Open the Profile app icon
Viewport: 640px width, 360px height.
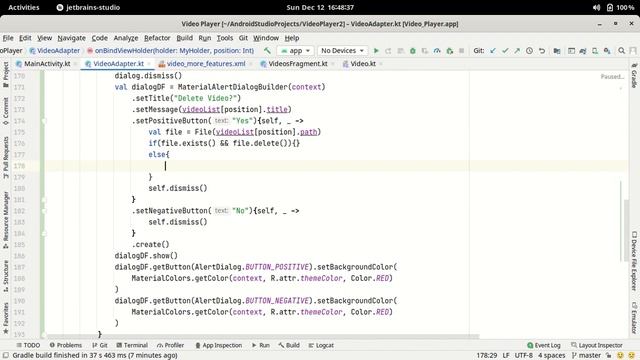coord(437,51)
